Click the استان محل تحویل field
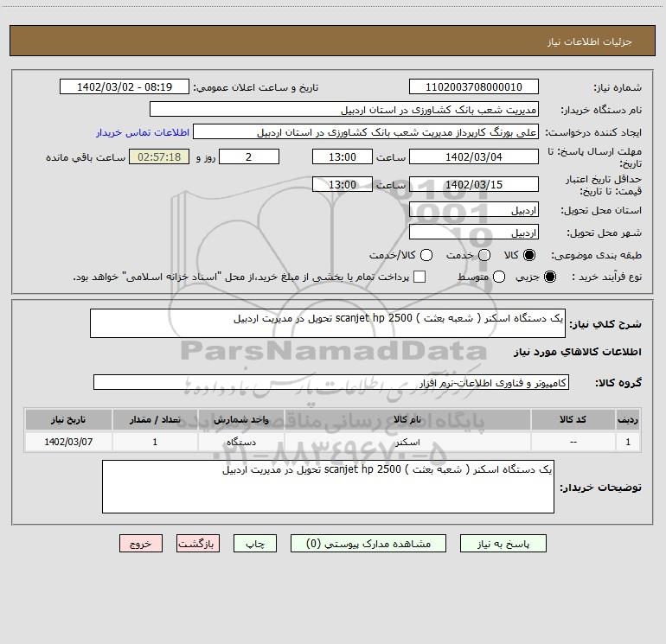This screenshot has height=644, width=666. point(474,209)
